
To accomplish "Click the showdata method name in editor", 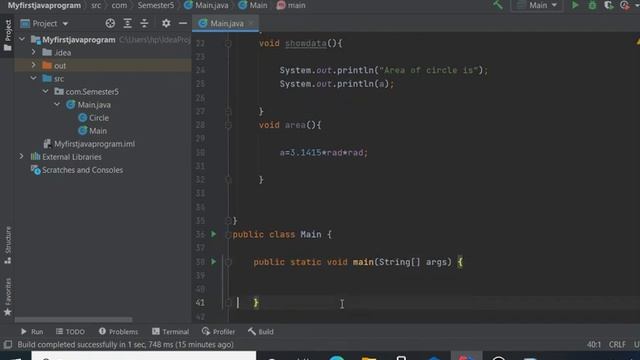I will [306, 43].
